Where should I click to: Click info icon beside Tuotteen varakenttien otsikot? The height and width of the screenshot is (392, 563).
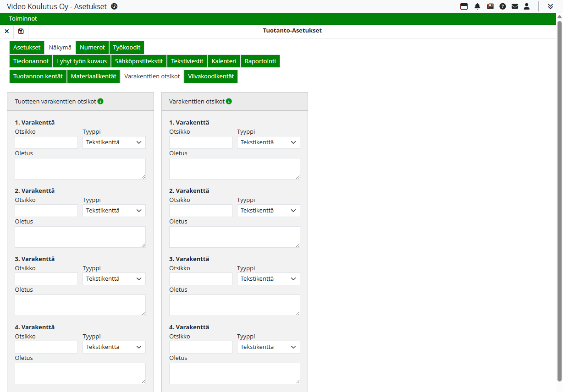point(100,101)
